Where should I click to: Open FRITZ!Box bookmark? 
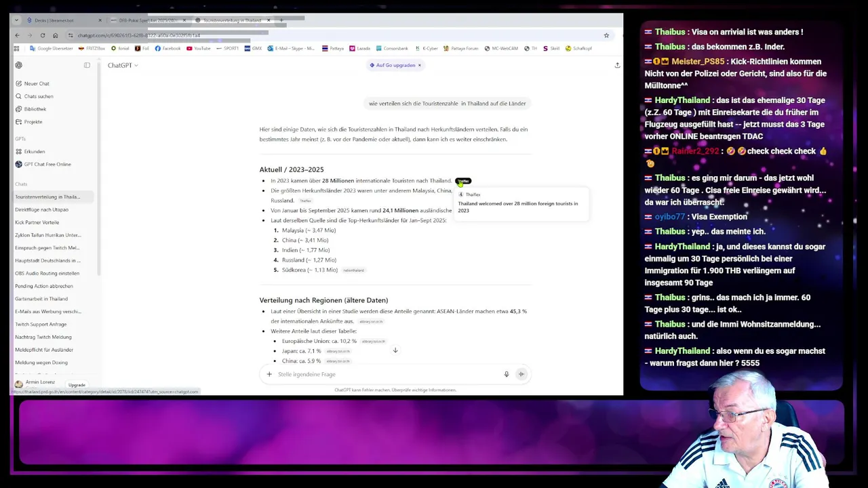(x=92, y=48)
